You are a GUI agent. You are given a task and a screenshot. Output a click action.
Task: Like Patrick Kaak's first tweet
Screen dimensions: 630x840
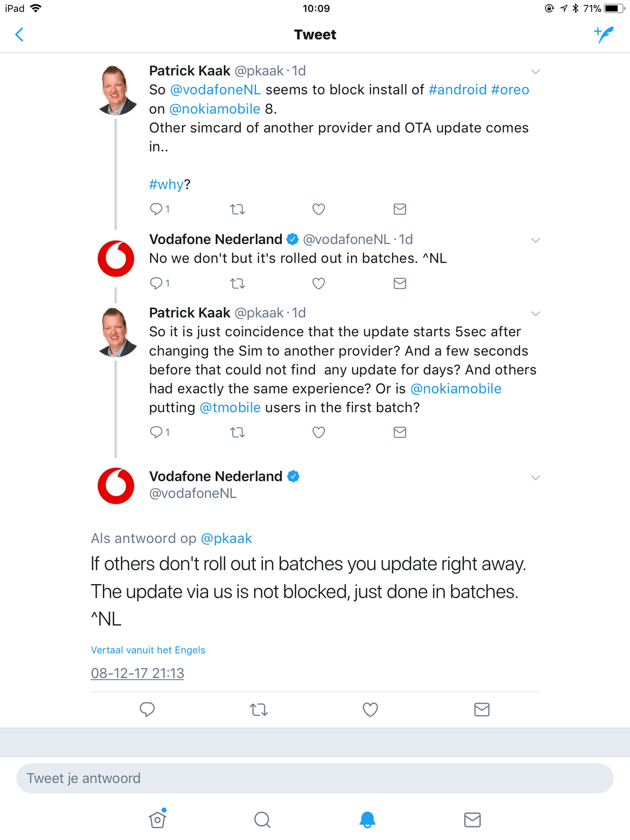pos(319,209)
